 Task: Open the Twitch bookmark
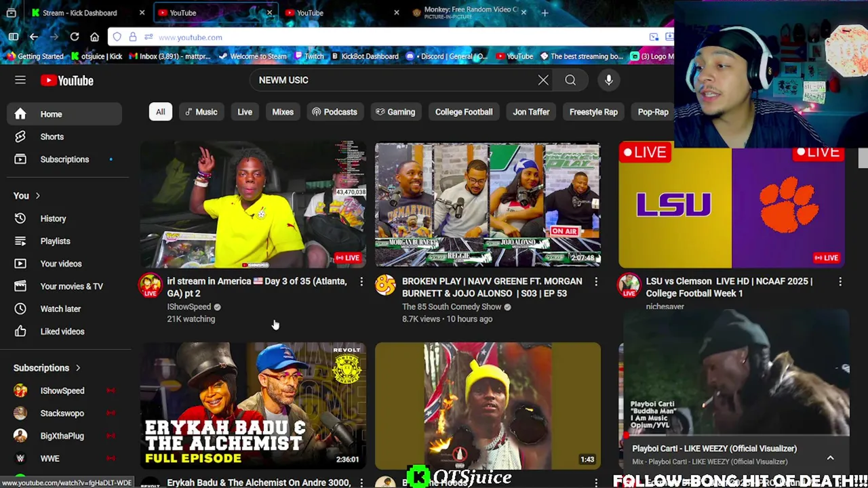(x=309, y=56)
